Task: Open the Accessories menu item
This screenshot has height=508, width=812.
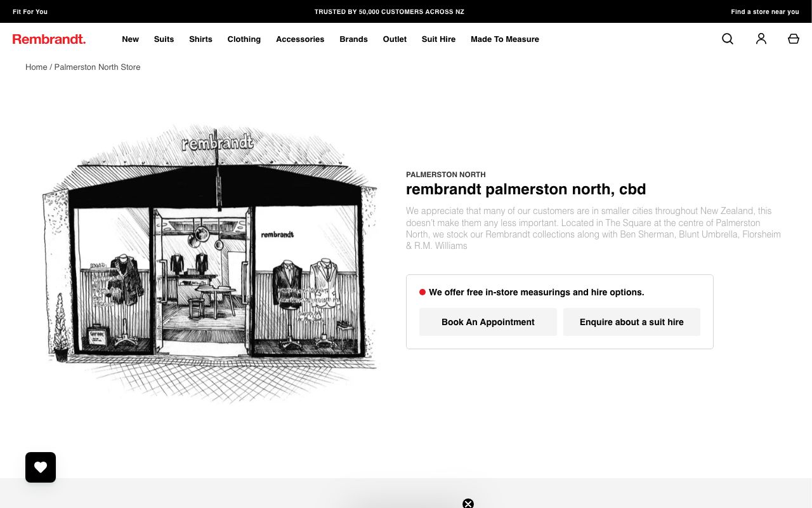Action: 300,39
